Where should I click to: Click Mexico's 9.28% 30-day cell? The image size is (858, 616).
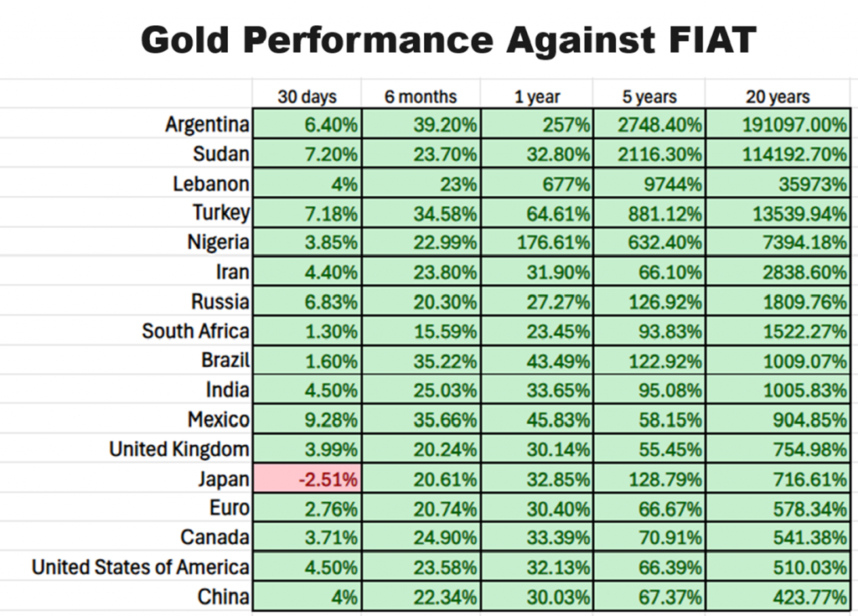[x=307, y=420]
